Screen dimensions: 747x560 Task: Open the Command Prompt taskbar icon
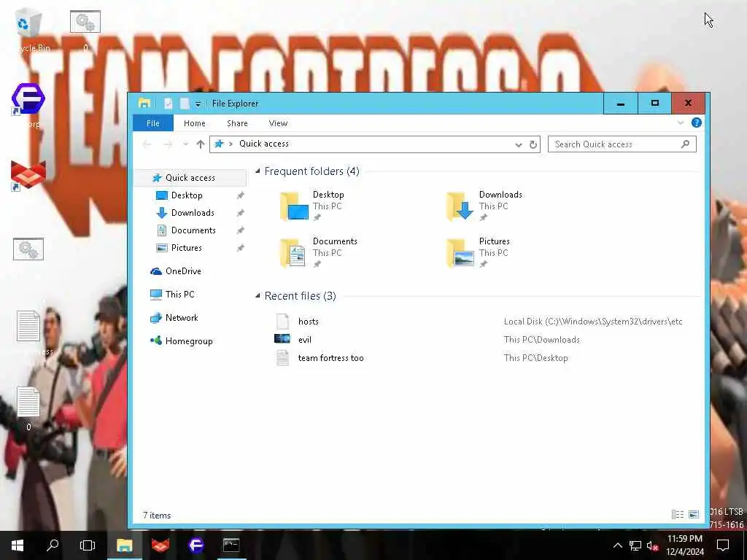(231, 545)
